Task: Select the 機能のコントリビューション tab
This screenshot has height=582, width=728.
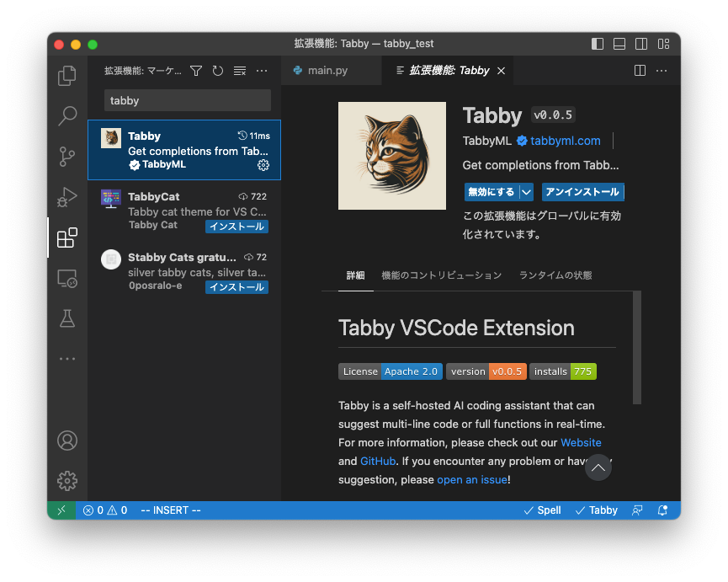Action: click(442, 275)
